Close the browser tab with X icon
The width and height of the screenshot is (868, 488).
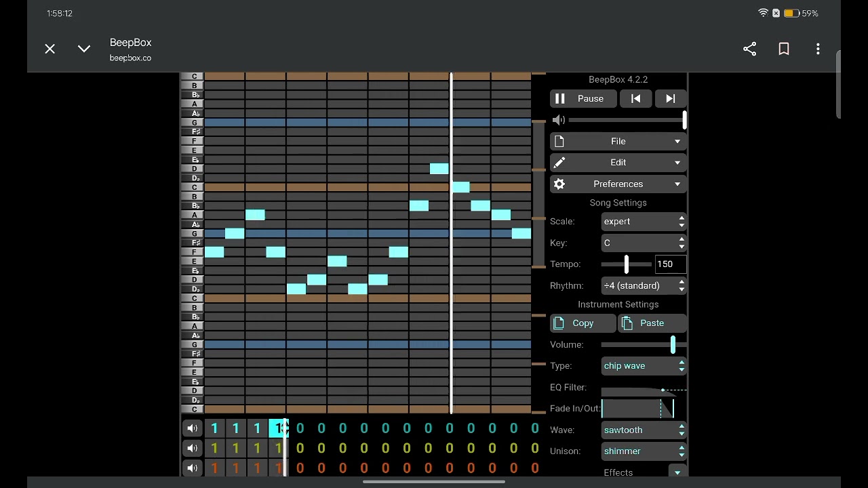(x=50, y=49)
